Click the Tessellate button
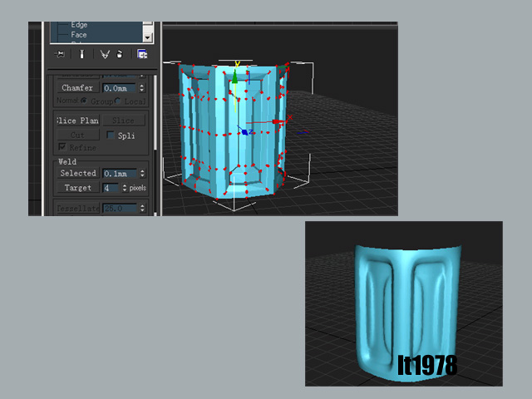 pos(78,209)
